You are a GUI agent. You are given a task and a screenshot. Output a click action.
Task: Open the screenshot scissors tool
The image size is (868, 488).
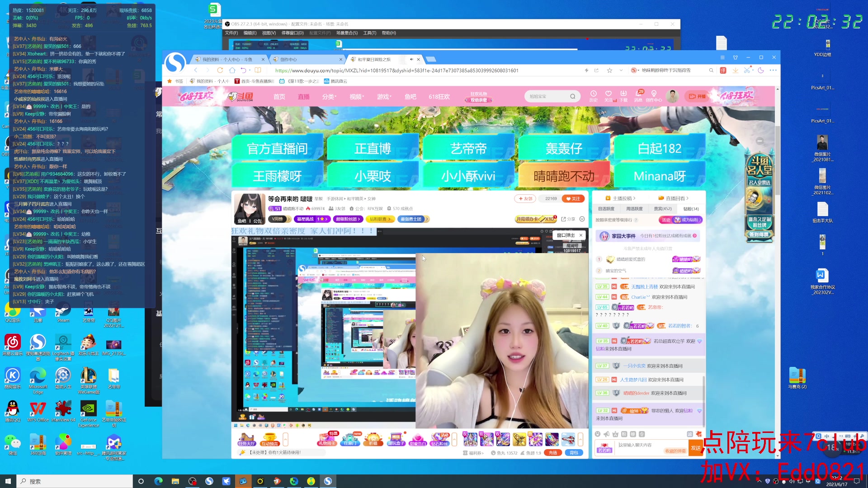[747, 70]
